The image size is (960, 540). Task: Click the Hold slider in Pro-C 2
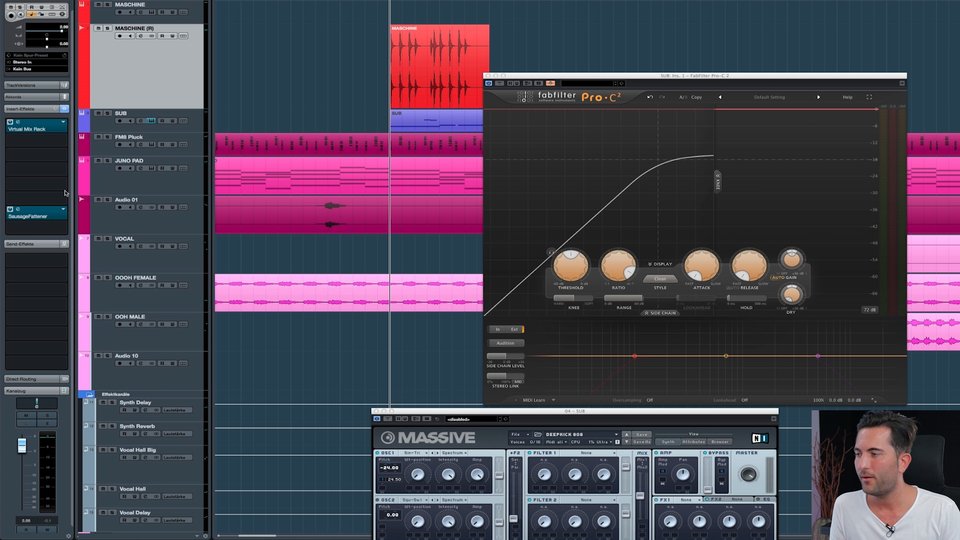[x=746, y=298]
